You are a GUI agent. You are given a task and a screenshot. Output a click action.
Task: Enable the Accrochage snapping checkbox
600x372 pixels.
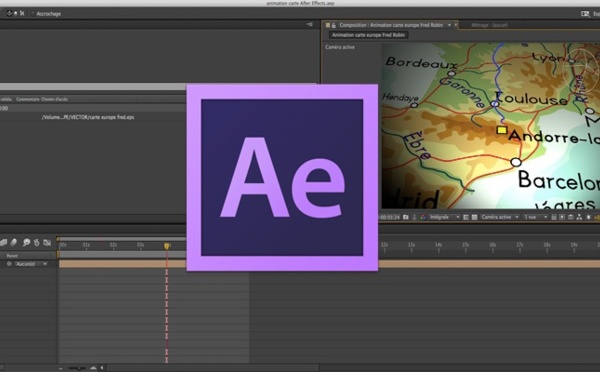(33, 14)
